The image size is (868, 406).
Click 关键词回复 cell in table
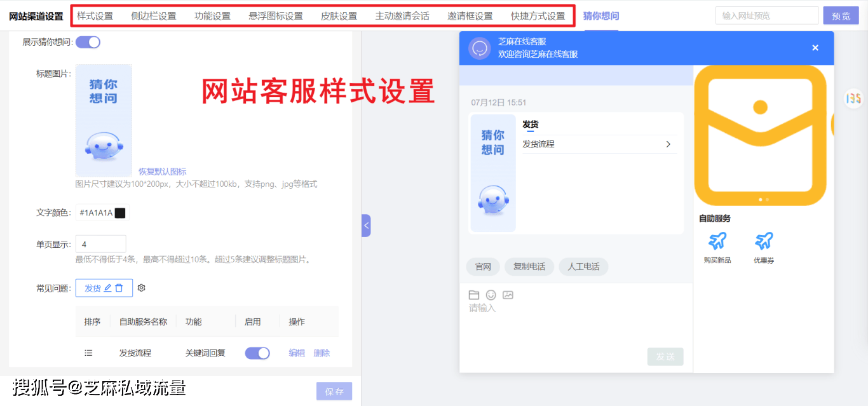pos(205,353)
